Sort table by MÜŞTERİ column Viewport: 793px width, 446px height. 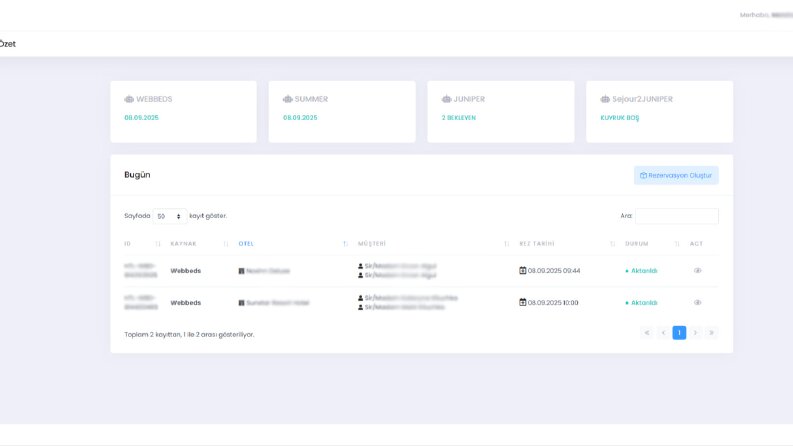(x=433, y=244)
